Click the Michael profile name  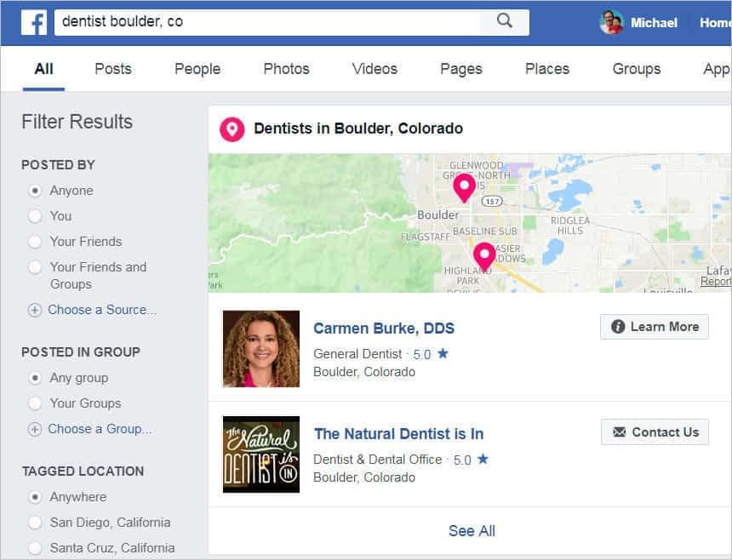coord(654,23)
